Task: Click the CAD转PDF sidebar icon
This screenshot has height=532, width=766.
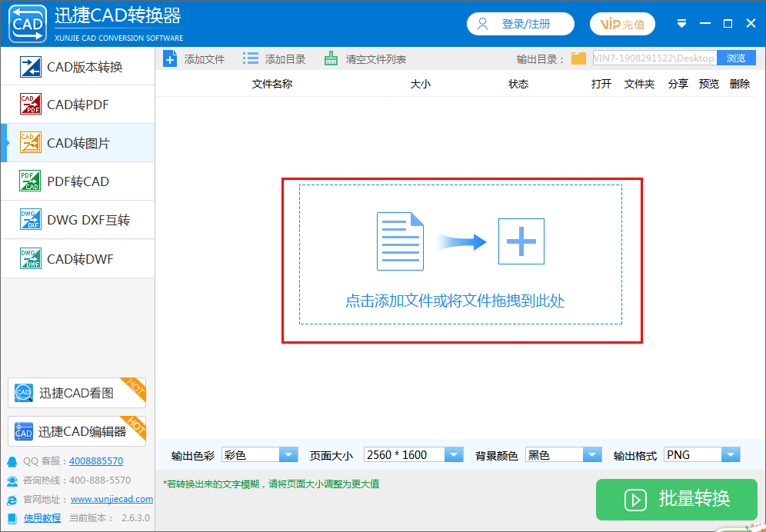Action: tap(31, 105)
